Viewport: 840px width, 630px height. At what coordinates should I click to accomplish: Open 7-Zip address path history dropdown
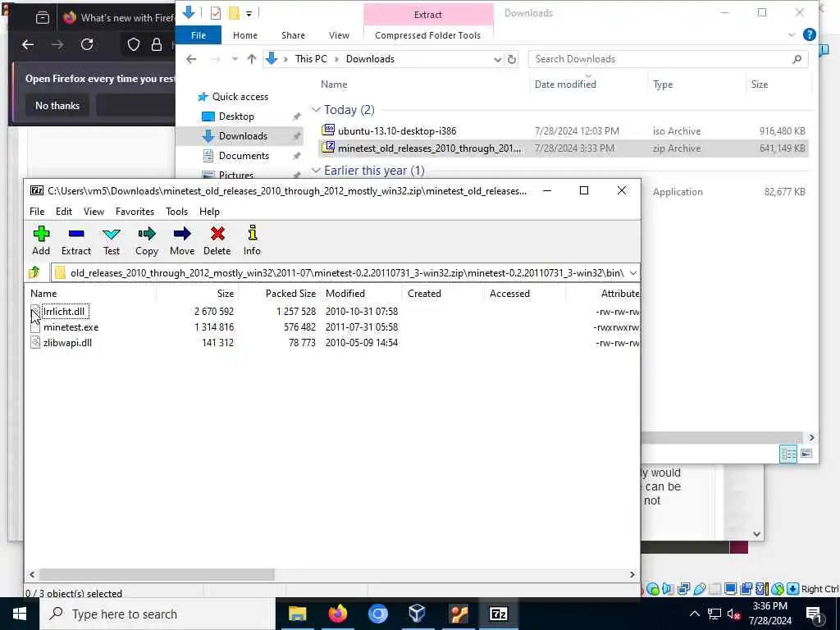coord(632,272)
